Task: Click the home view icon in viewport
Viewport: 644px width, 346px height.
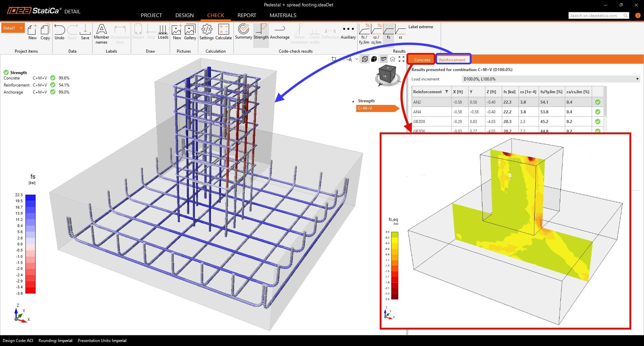Action: tap(392, 59)
